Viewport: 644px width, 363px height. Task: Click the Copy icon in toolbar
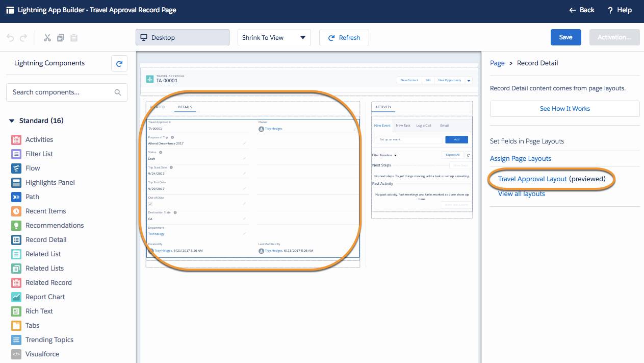point(61,38)
